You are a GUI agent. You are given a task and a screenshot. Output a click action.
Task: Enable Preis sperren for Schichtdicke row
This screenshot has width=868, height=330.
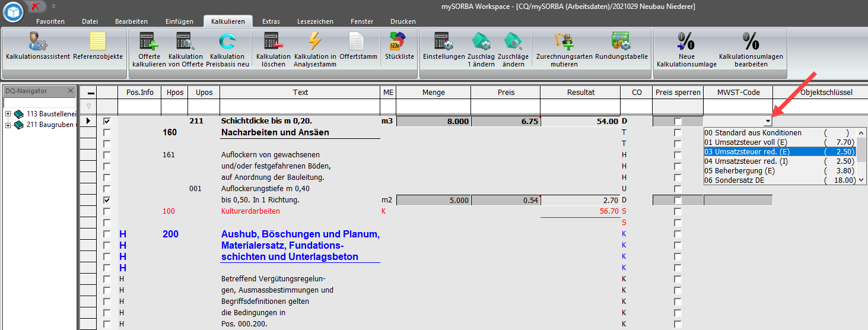[678, 121]
